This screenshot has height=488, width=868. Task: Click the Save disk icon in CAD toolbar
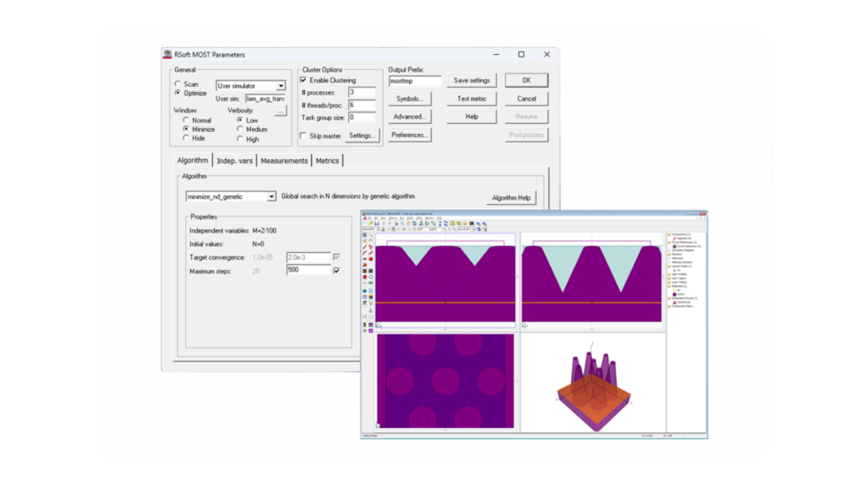(x=376, y=223)
